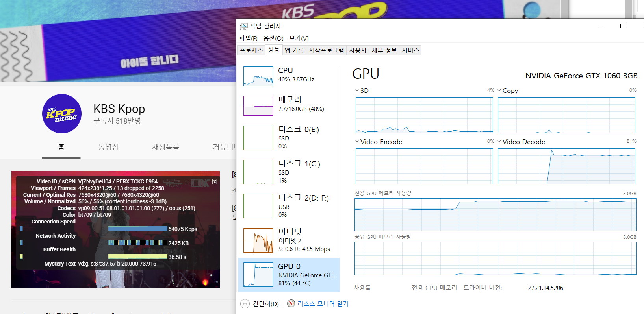Open the YouTube 재생목록 channel tab

pyautogui.click(x=166, y=147)
